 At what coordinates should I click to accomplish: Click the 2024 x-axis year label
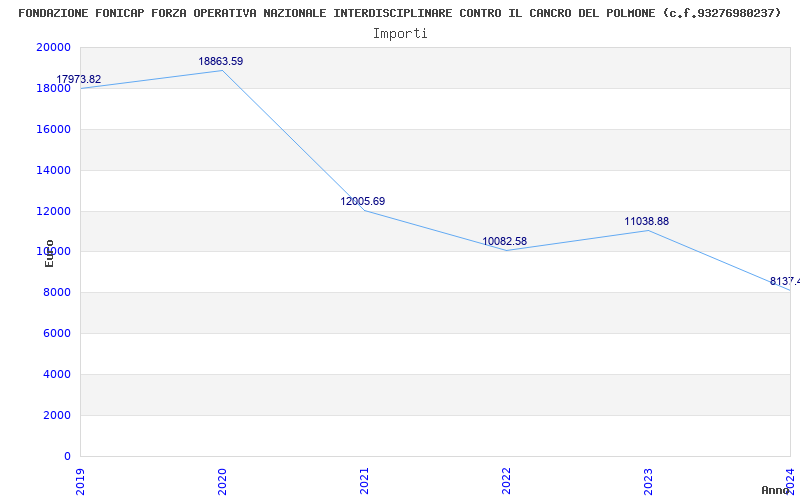point(790,481)
